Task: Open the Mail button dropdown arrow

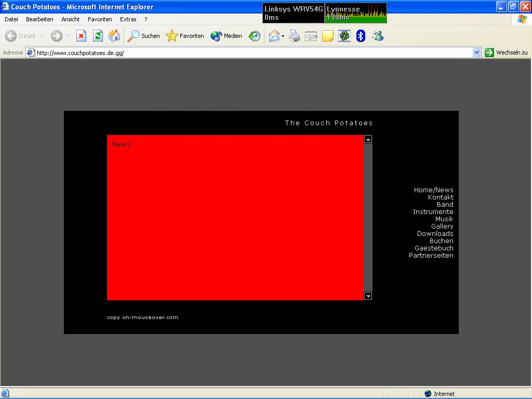Action: (x=283, y=36)
